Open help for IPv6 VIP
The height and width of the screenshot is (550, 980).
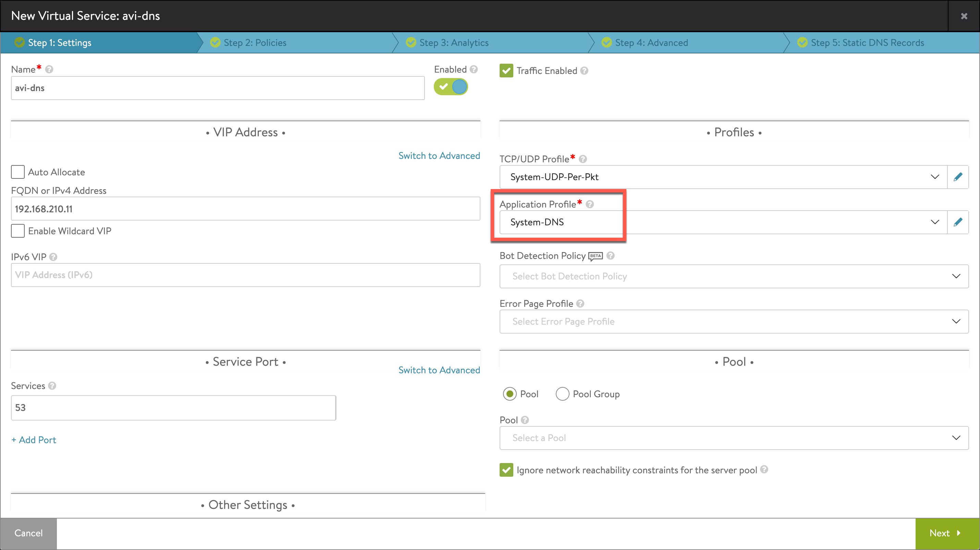tap(53, 257)
